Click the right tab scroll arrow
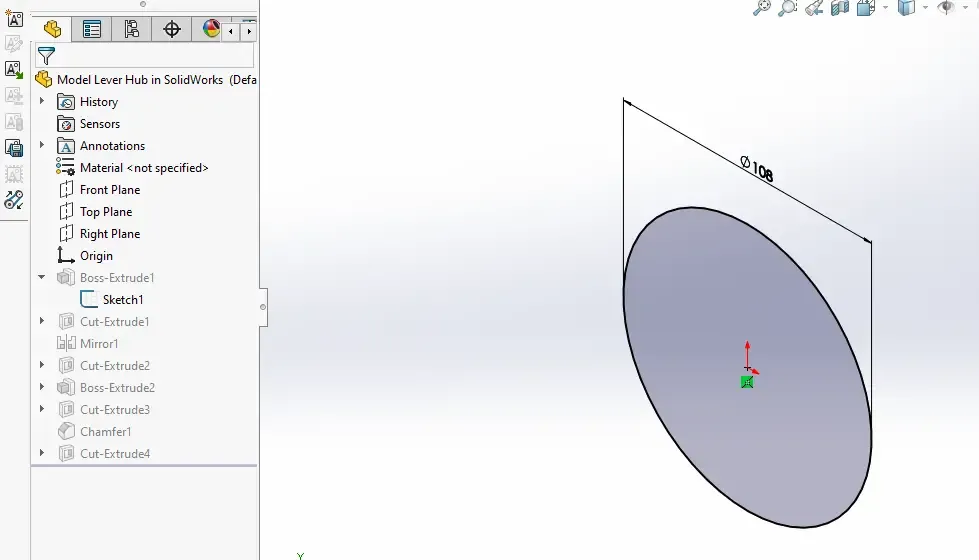The image size is (979, 560). coord(249,31)
